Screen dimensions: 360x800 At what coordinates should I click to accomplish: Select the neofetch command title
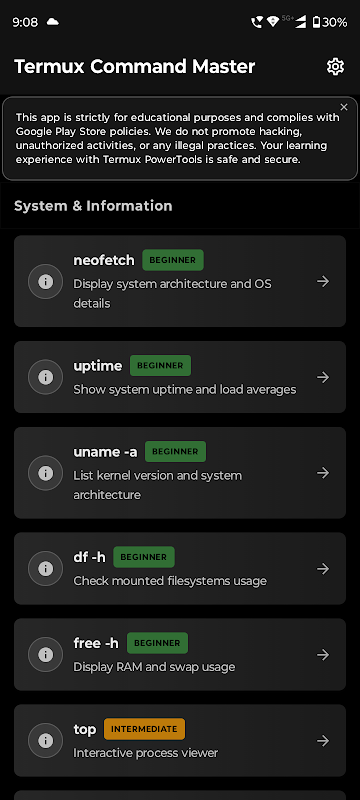click(104, 260)
